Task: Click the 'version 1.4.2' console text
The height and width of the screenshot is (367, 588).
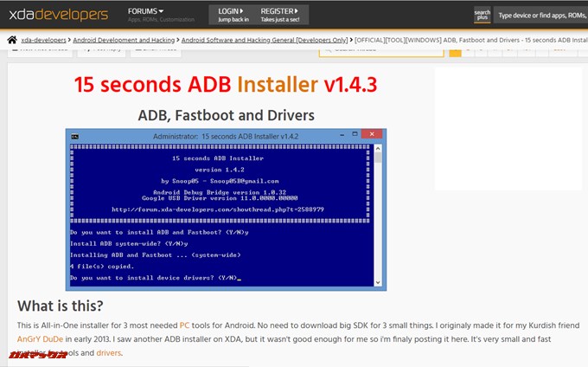Action: (220, 170)
